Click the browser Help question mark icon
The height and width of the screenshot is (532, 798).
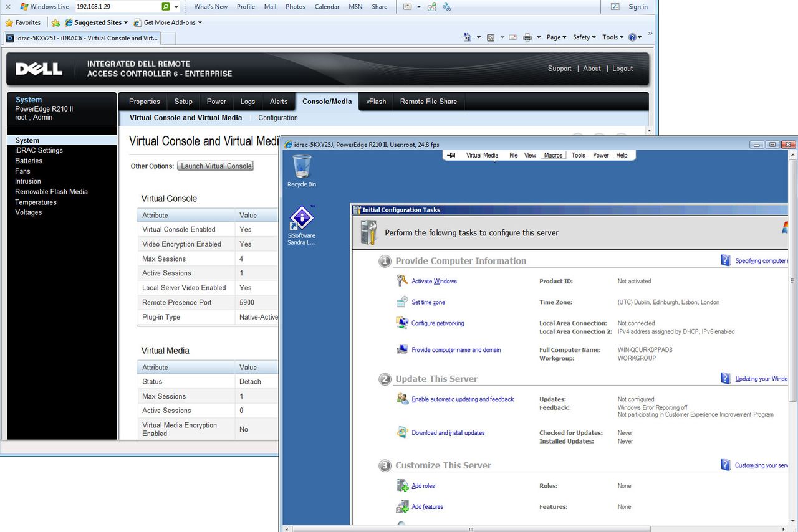632,37
